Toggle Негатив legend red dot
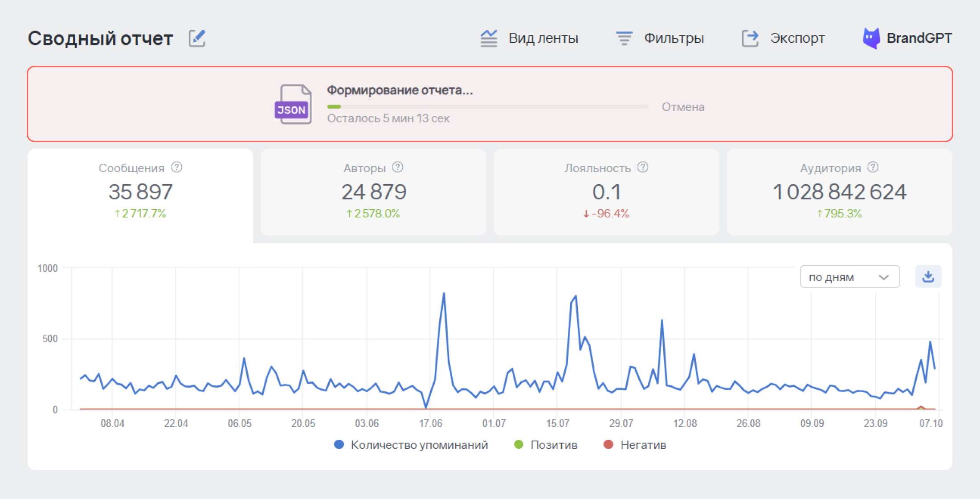 point(608,444)
